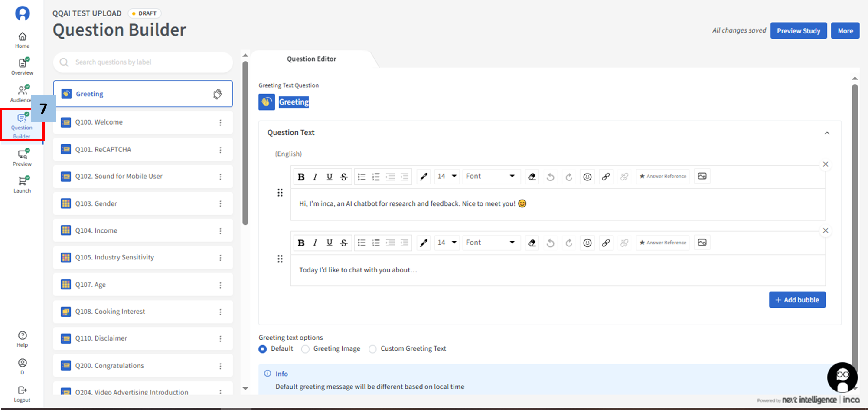Screen dimensions: 868x410
Task: Click Bold in the first bubble toolbar
Action: pyautogui.click(x=301, y=177)
